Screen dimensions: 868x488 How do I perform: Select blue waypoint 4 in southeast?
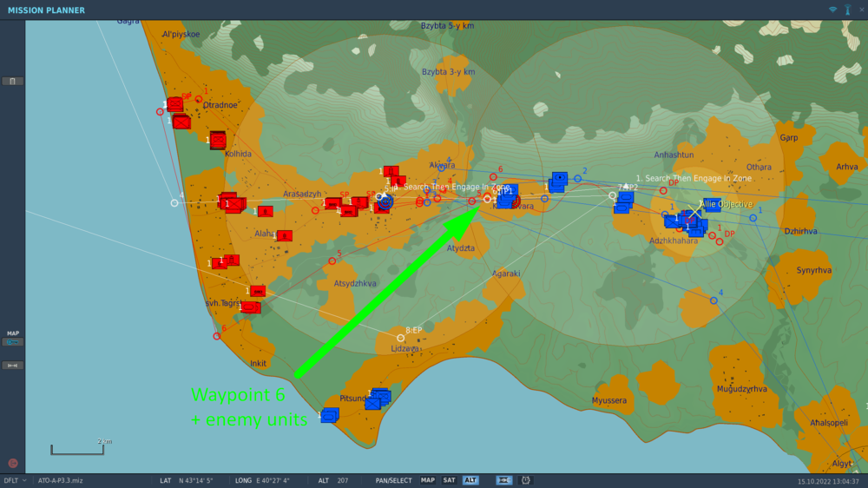click(x=713, y=300)
